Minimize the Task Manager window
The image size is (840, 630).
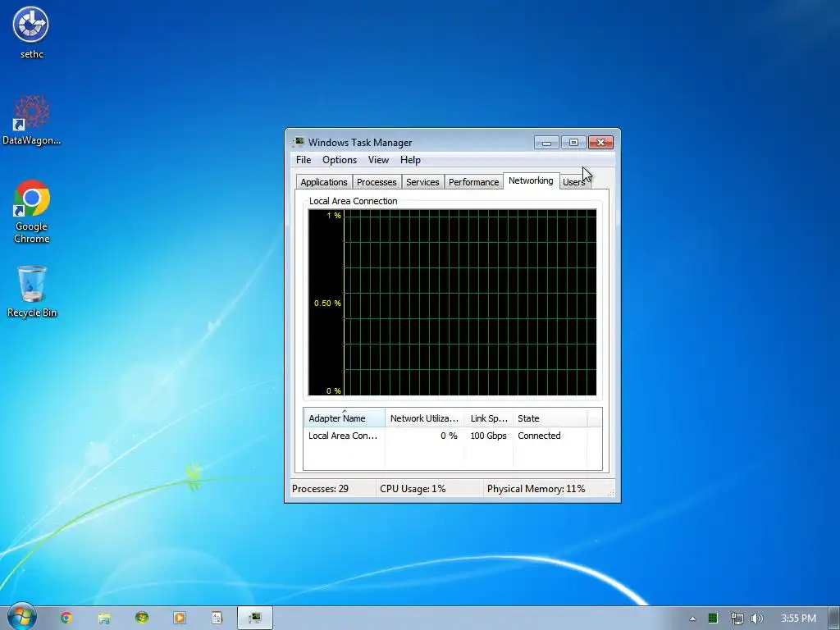546,142
